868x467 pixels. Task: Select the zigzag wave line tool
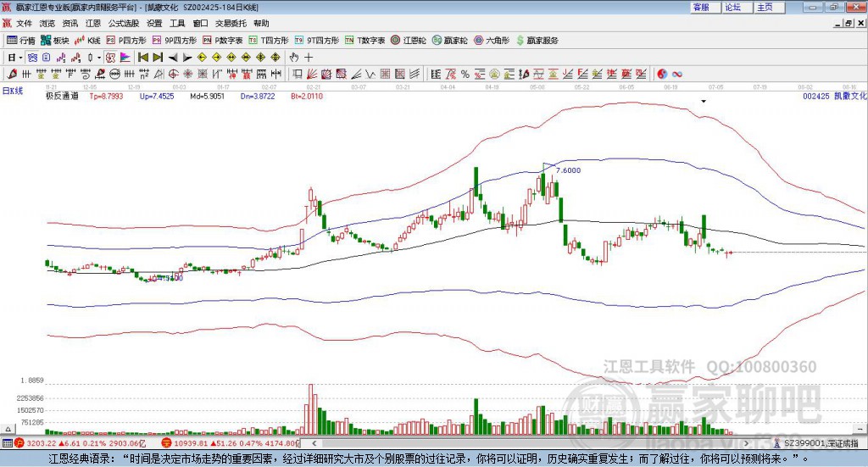(370, 74)
